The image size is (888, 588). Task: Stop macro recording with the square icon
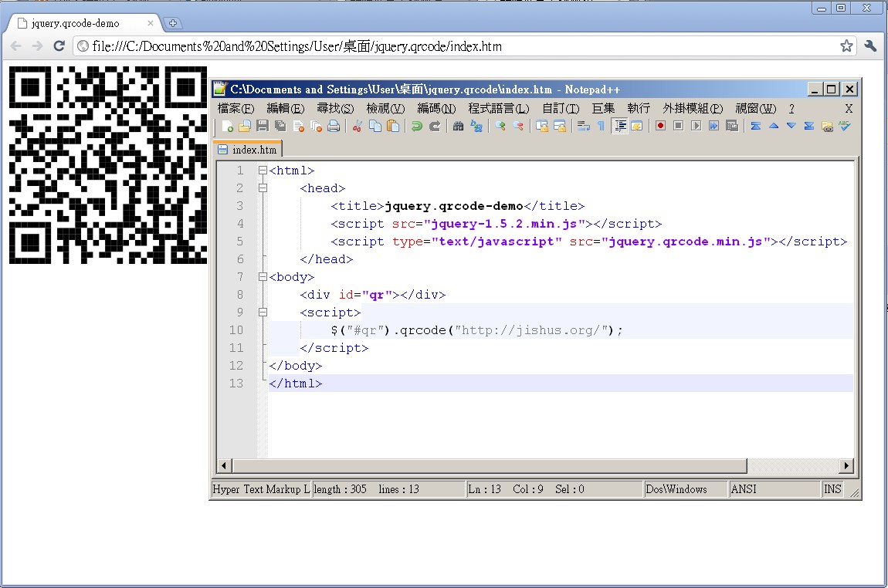click(x=678, y=126)
